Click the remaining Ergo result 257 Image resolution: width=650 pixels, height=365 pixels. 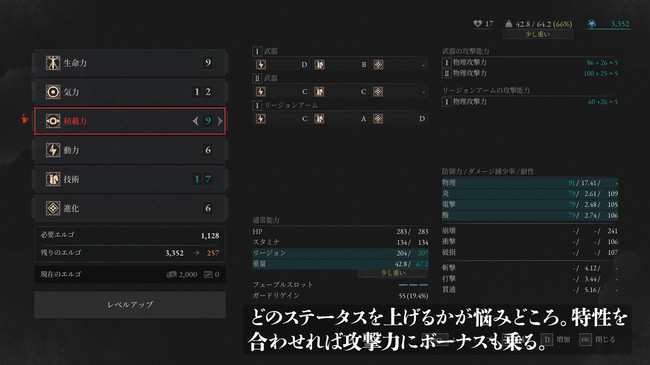click(x=213, y=253)
